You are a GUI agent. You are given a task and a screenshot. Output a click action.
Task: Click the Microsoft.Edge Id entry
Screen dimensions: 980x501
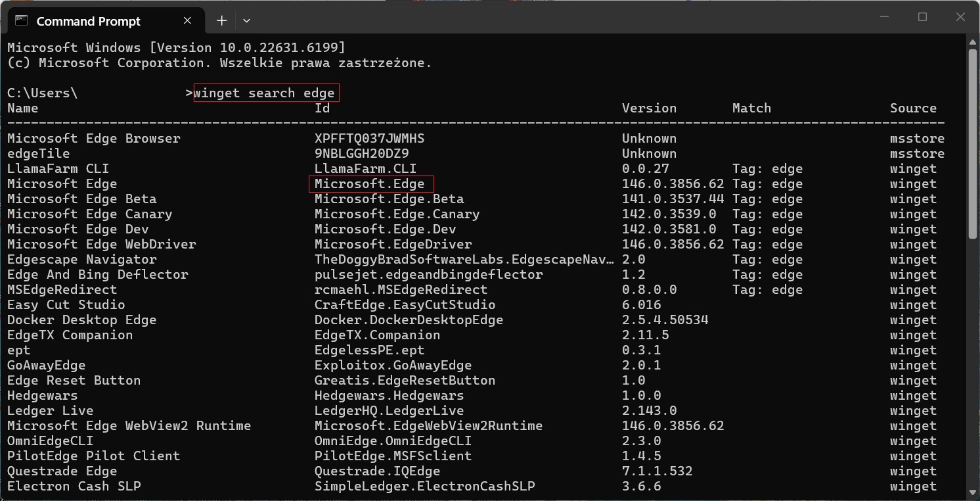click(x=369, y=184)
